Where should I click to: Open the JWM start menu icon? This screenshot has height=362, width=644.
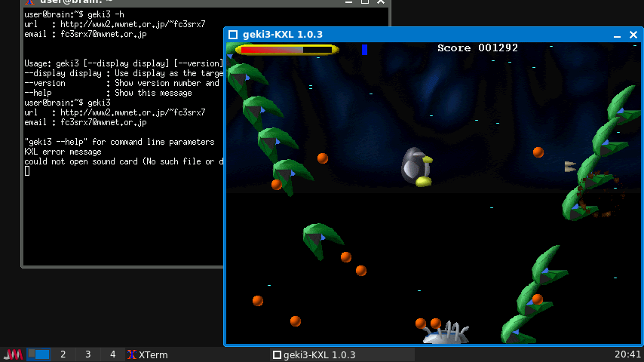[13, 354]
